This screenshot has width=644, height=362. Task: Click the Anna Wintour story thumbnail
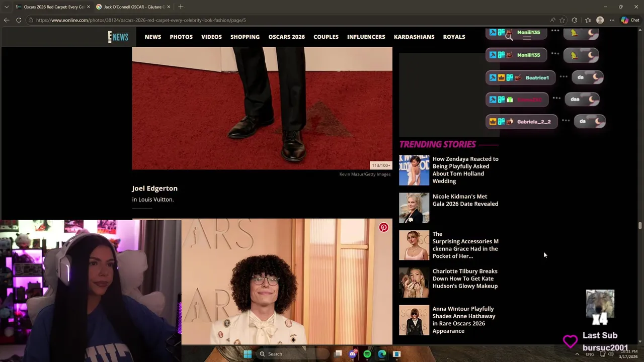click(x=414, y=320)
